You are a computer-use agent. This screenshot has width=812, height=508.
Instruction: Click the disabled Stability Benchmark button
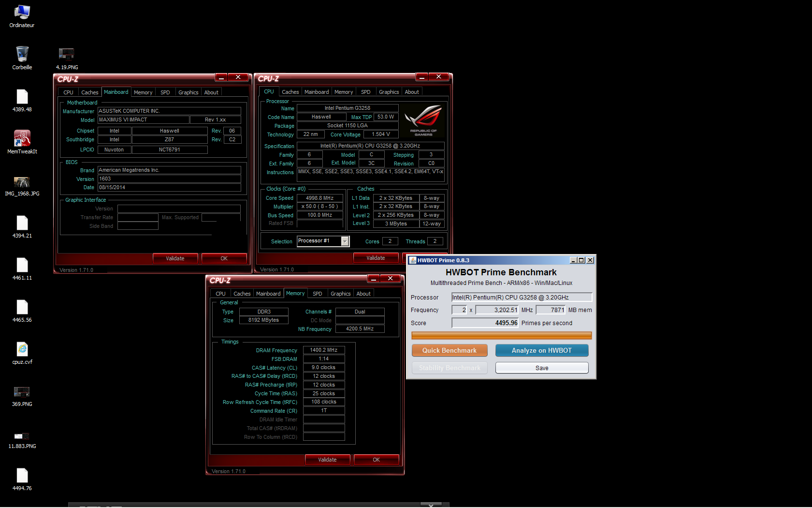449,368
